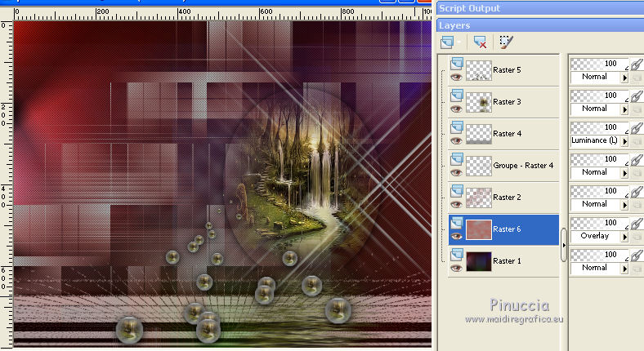Click the Raster 2 layer thumbnail

click(479, 198)
